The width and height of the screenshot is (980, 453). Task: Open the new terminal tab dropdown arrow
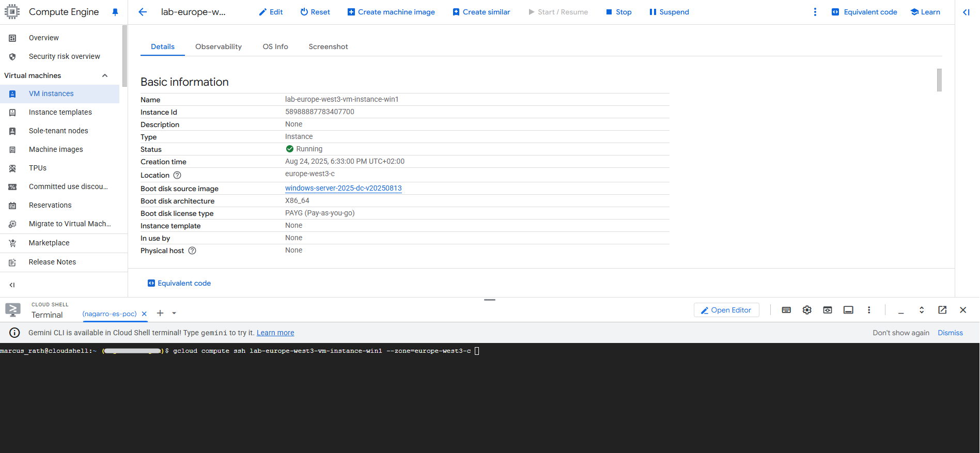pyautogui.click(x=174, y=313)
